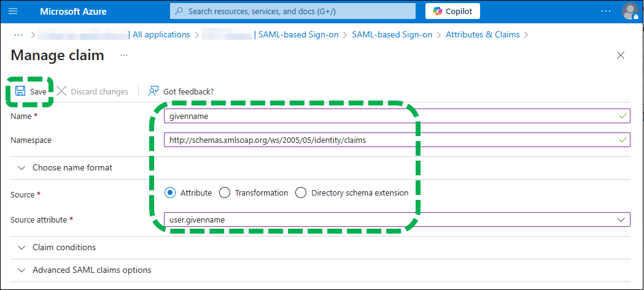Click the Copilot button
Viewport: 644px width, 290px height.
[x=452, y=11]
